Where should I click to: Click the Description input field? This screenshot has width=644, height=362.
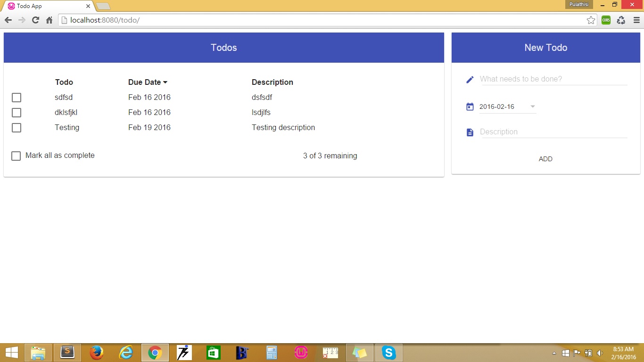coord(553,132)
